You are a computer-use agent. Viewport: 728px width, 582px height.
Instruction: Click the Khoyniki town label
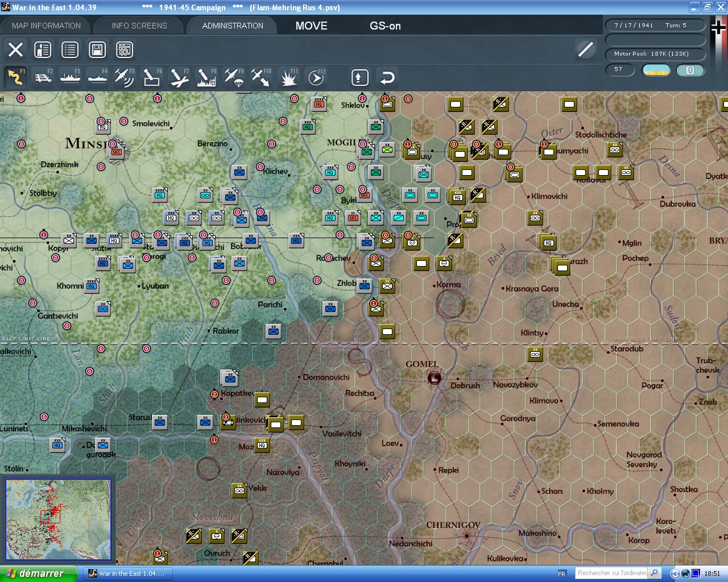point(350,464)
